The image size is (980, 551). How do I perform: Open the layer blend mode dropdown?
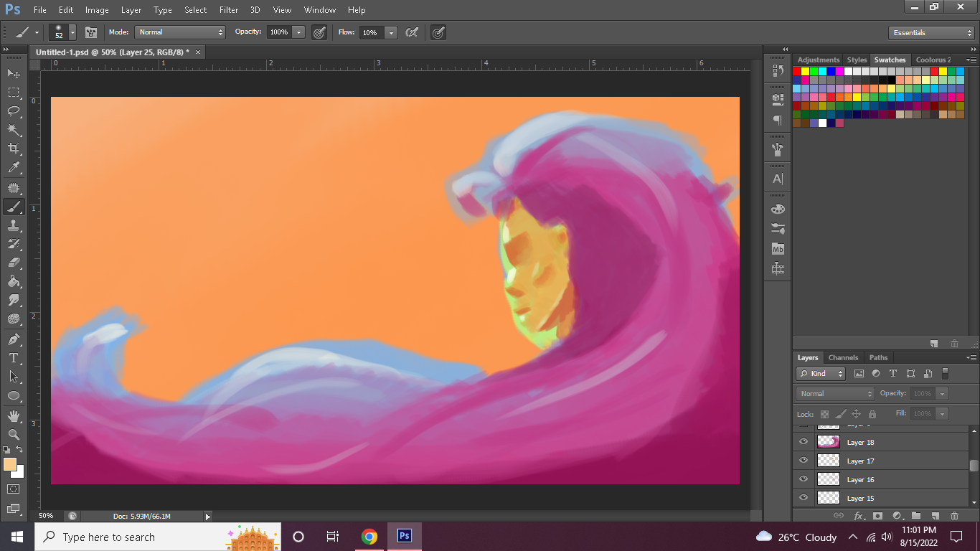click(x=835, y=393)
